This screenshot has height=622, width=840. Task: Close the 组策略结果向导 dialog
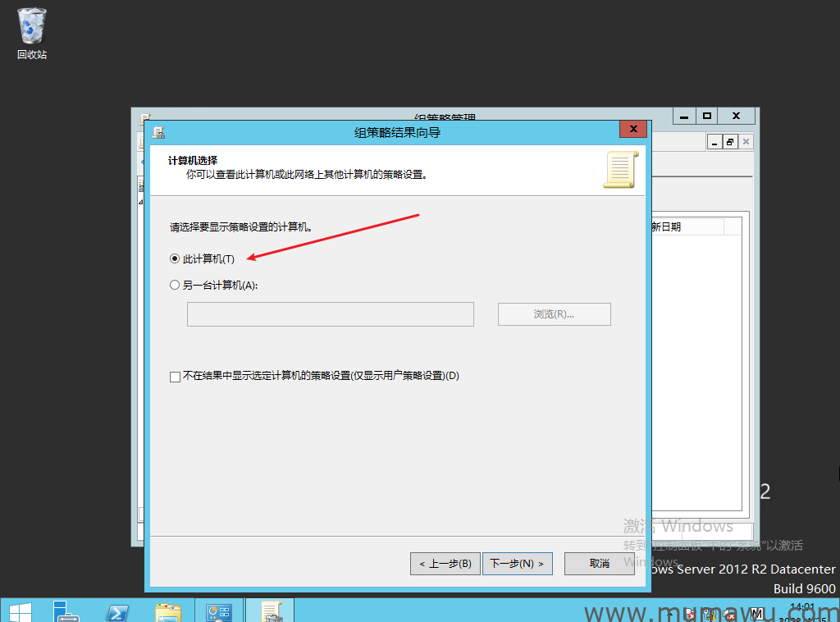coord(632,130)
